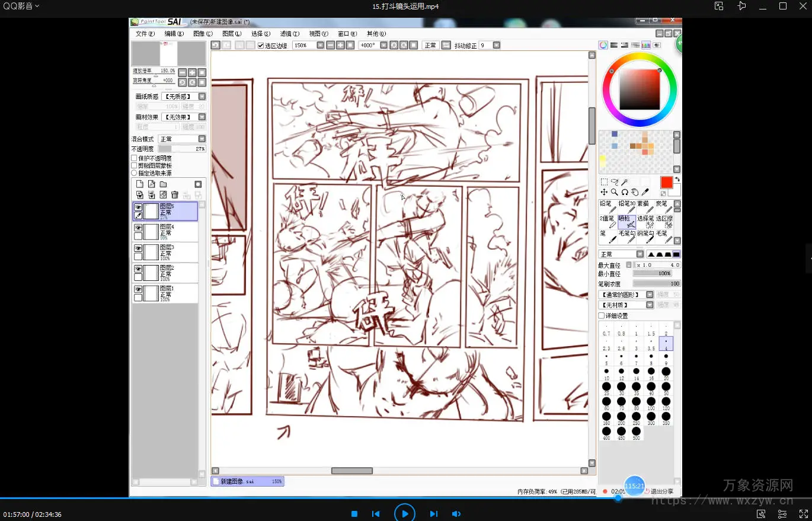Enable 保护不透明度 checkbox
Image resolution: width=812 pixels, height=521 pixels.
pos(134,158)
